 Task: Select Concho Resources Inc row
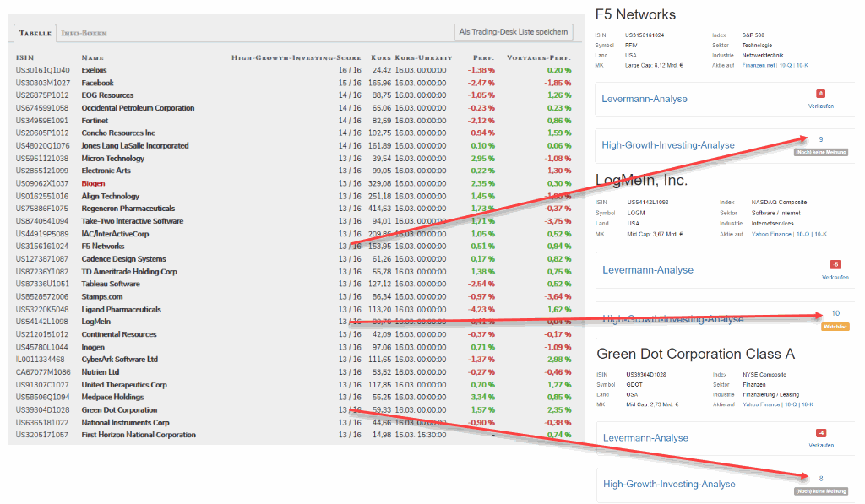[118, 133]
